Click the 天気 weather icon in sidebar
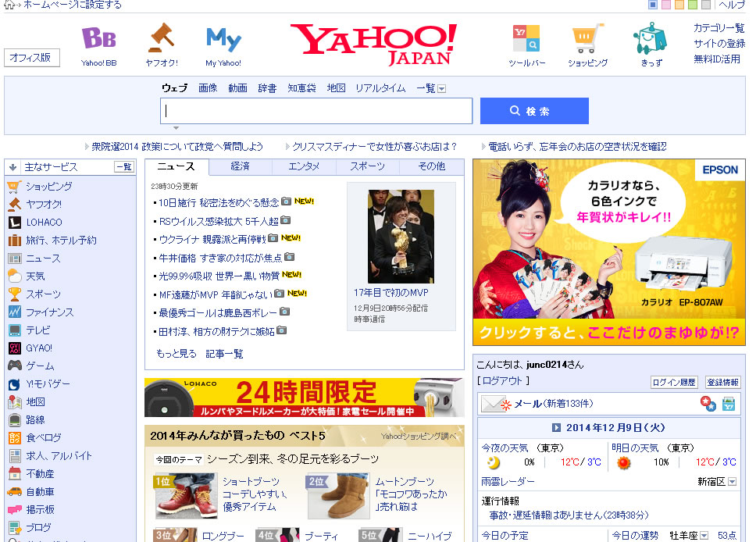 coord(15,276)
